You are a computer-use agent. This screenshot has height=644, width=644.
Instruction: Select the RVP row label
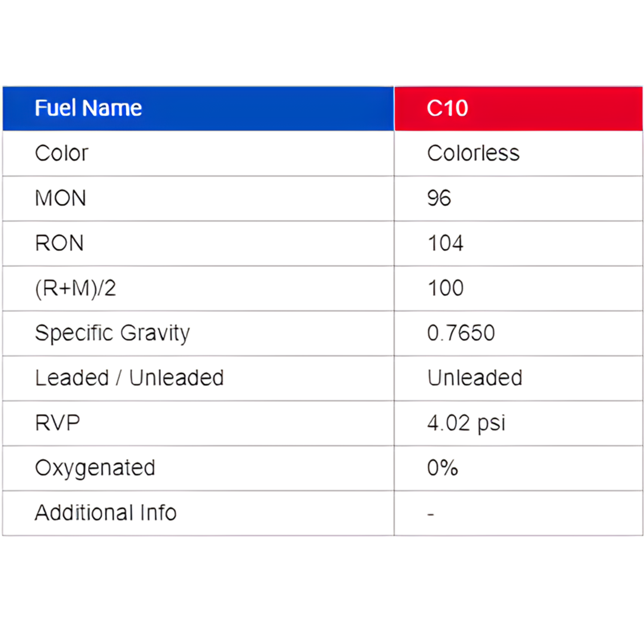point(58,423)
